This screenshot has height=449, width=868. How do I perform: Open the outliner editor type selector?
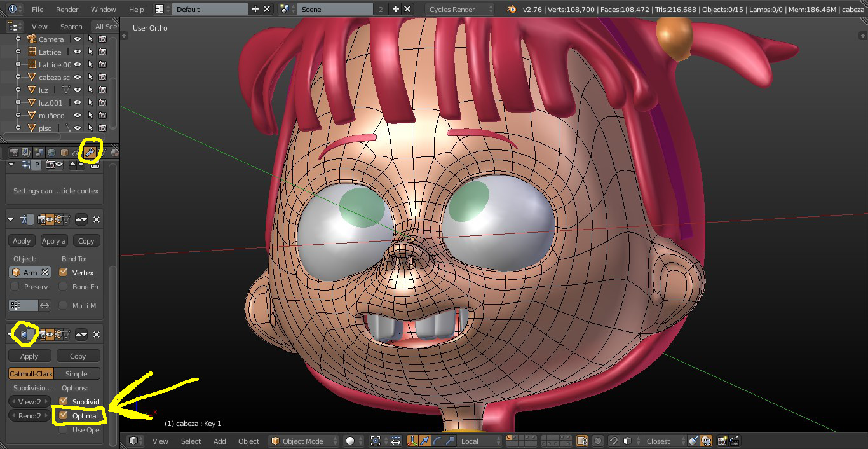[x=14, y=26]
